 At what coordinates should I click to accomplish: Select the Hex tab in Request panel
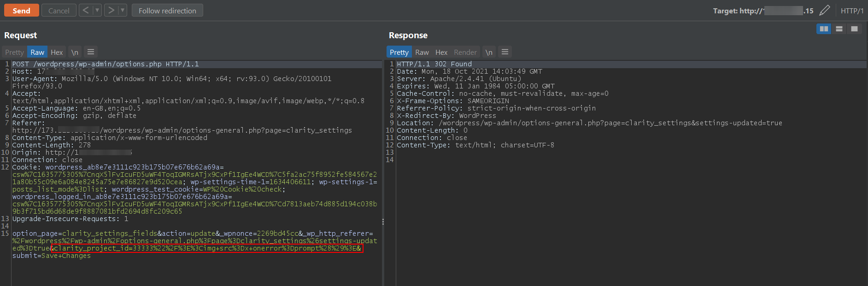click(x=57, y=52)
